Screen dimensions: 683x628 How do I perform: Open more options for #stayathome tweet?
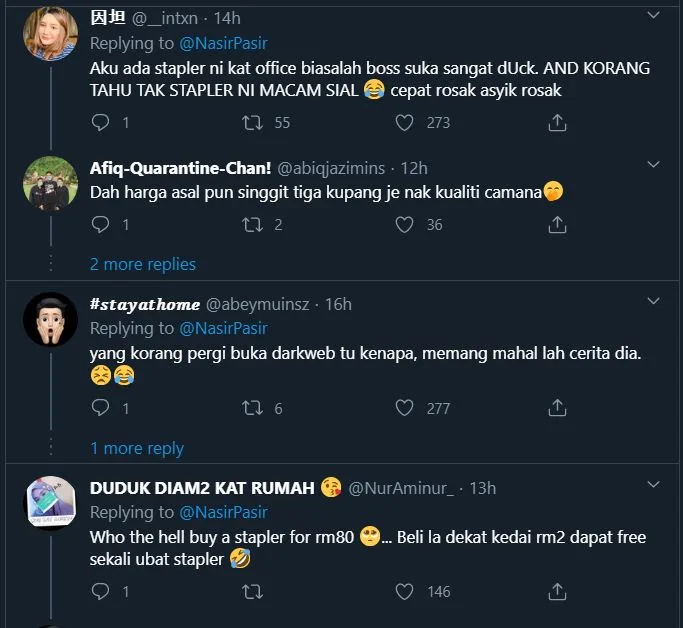(653, 304)
